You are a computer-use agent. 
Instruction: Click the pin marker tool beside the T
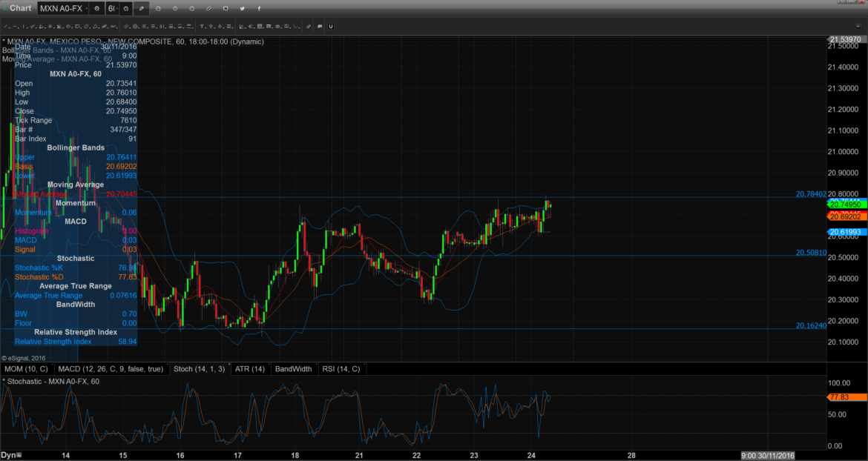(x=211, y=26)
